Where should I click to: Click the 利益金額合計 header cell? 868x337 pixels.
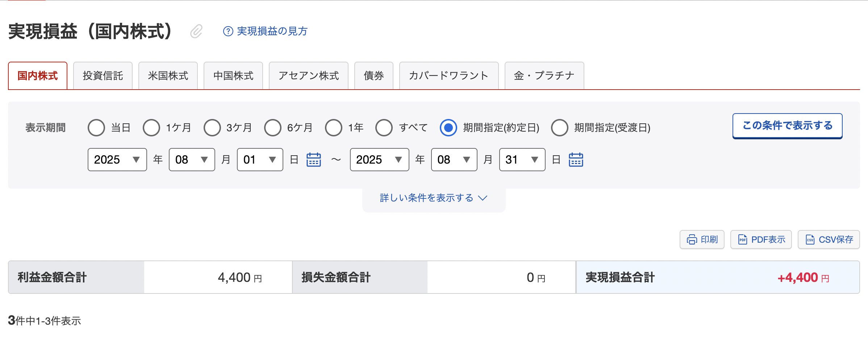click(x=76, y=277)
